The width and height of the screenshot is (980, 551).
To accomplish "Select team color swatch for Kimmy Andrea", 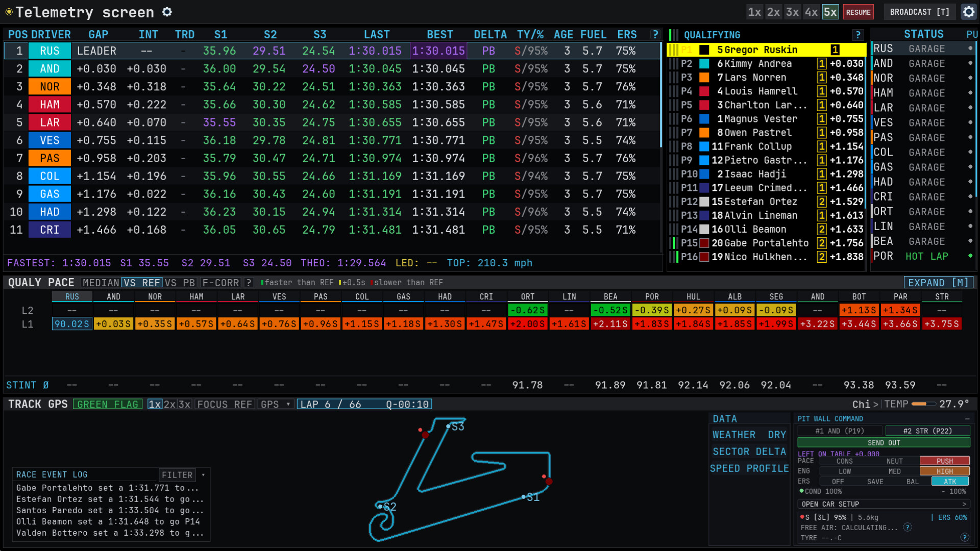I will tap(704, 64).
